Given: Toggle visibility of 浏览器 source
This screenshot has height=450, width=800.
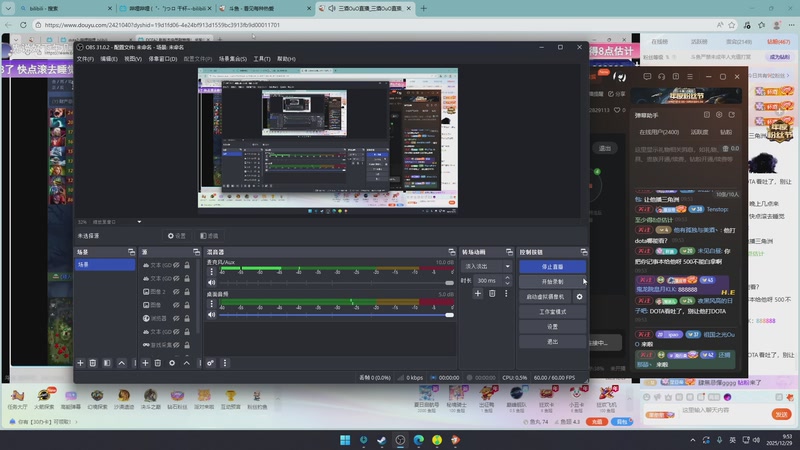Looking at the screenshot, I should coord(176,318).
